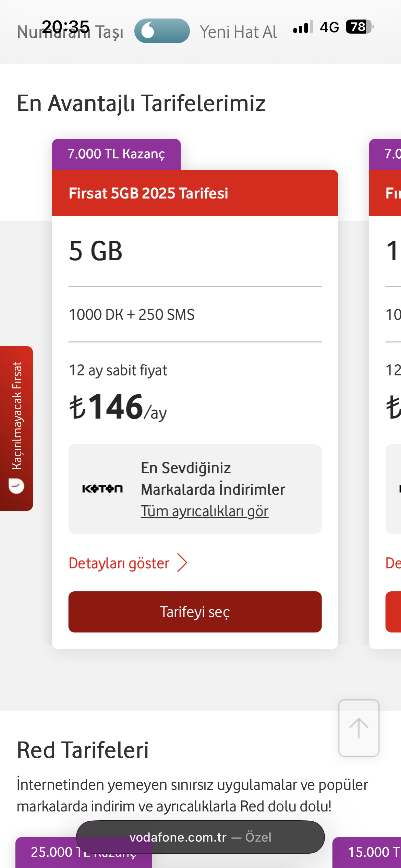The height and width of the screenshot is (868, 401).
Task: Open the Kaçırılmayacak Fırsat side panel
Action: pyautogui.click(x=16, y=415)
